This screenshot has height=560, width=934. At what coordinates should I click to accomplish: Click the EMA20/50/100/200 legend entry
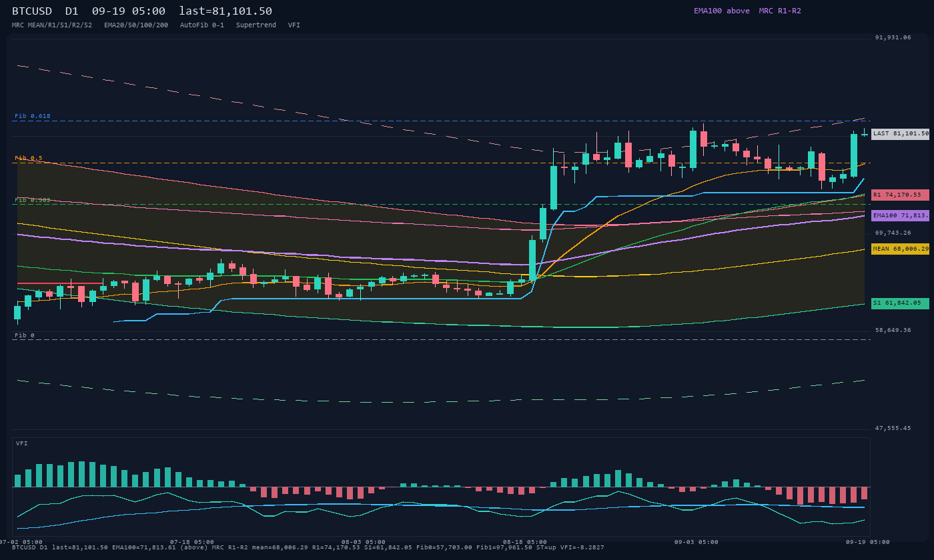pos(136,25)
